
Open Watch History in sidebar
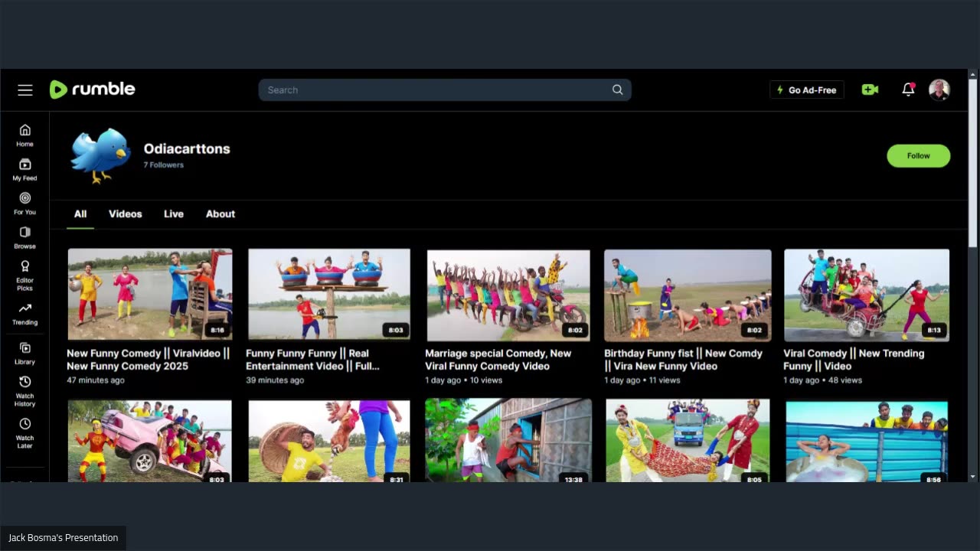click(25, 391)
